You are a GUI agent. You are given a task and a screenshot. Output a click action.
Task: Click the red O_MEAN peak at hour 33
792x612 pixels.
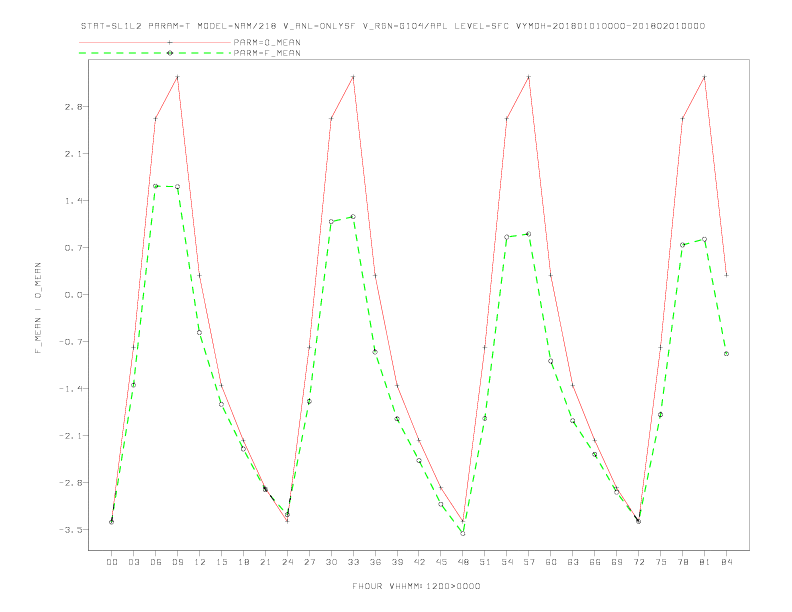click(353, 77)
